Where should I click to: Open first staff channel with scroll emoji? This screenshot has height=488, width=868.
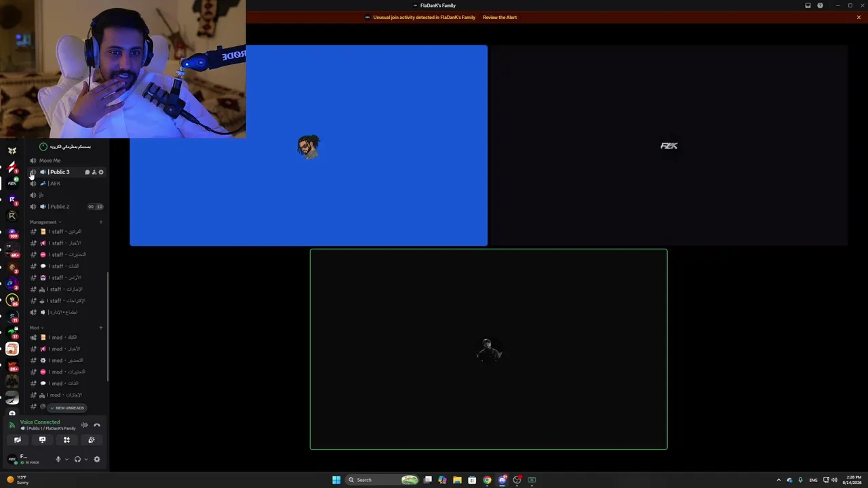[x=66, y=232]
